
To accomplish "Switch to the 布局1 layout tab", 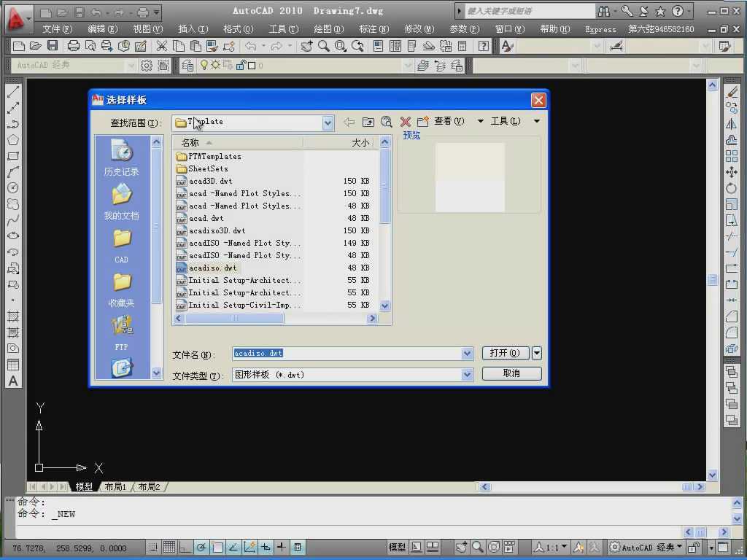I will pos(115,486).
